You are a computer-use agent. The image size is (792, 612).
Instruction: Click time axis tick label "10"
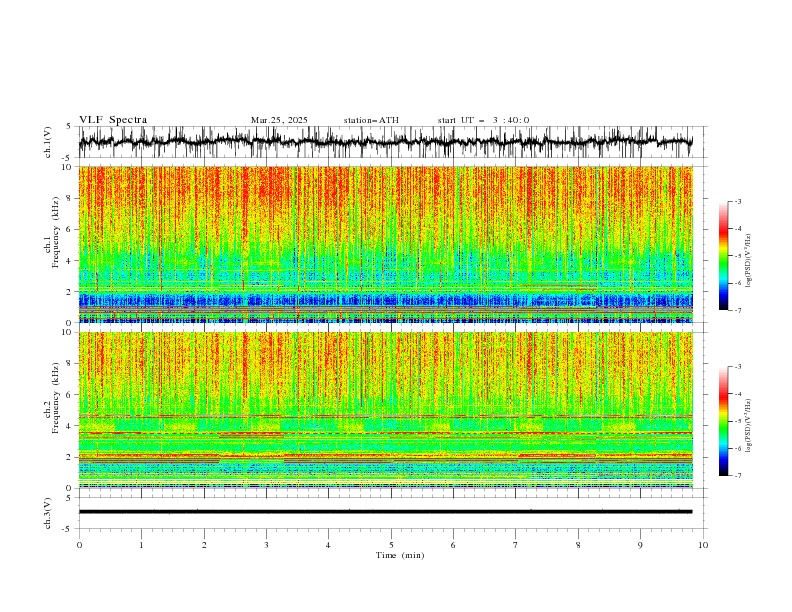click(703, 545)
